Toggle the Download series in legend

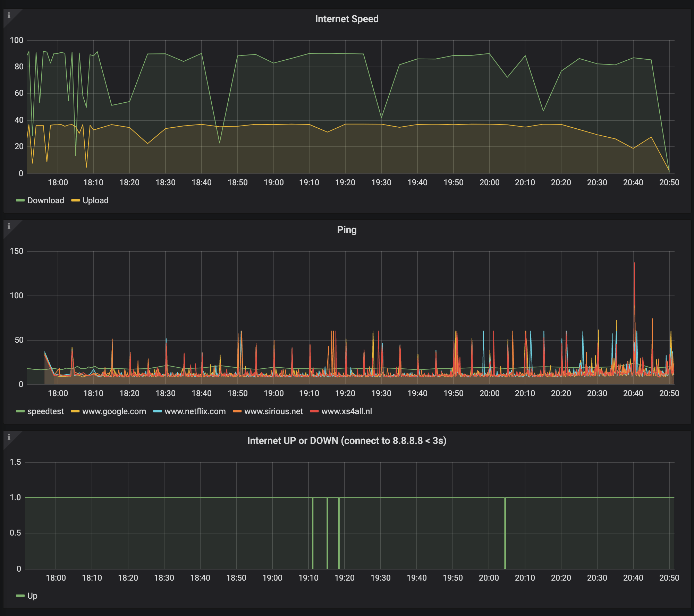click(45, 200)
